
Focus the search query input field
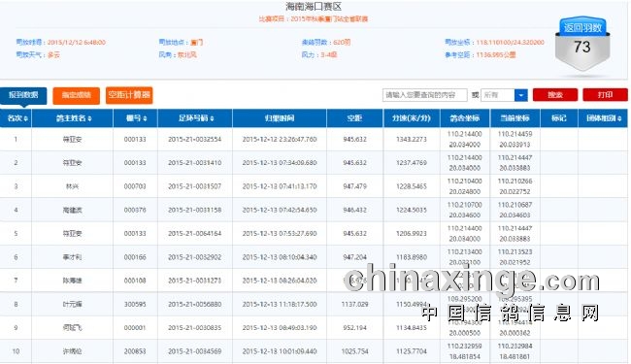click(x=424, y=95)
